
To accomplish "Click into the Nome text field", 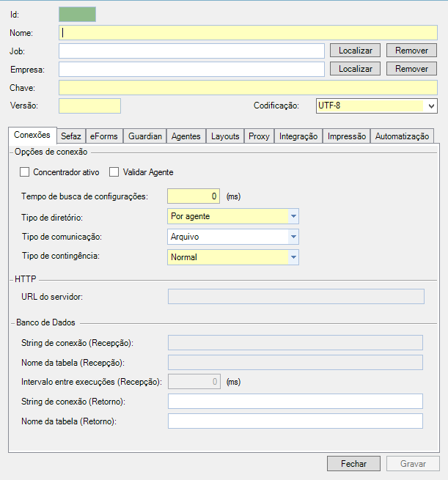I will (248, 32).
